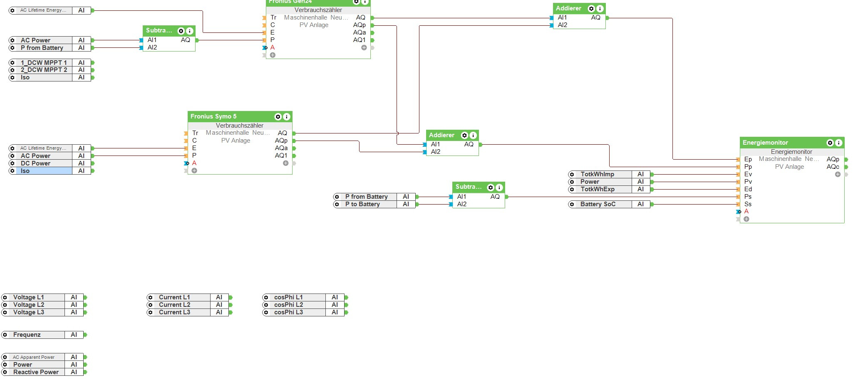This screenshot has width=868, height=380.
Task: Select the cosPhi L2 label
Action: (288, 305)
